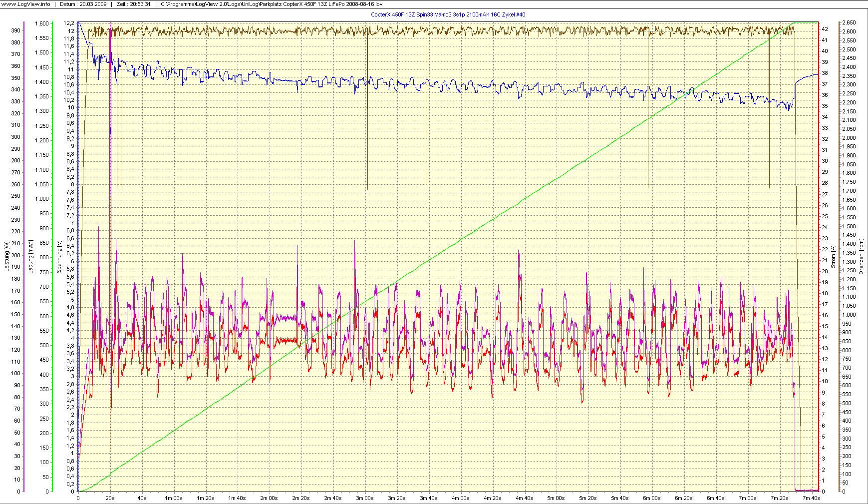This screenshot has width=868, height=504.
Task: Click the 4m 00s time axis marker
Action: [461, 498]
